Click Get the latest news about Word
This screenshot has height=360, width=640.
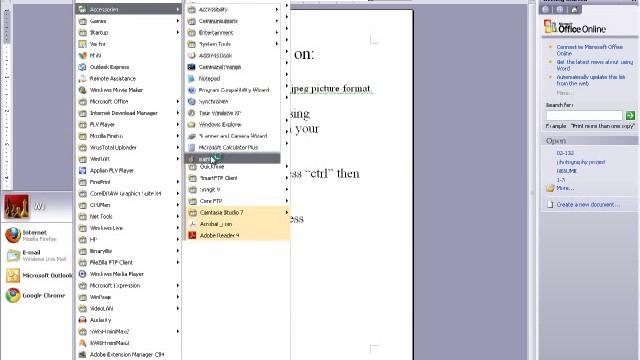click(x=594, y=65)
